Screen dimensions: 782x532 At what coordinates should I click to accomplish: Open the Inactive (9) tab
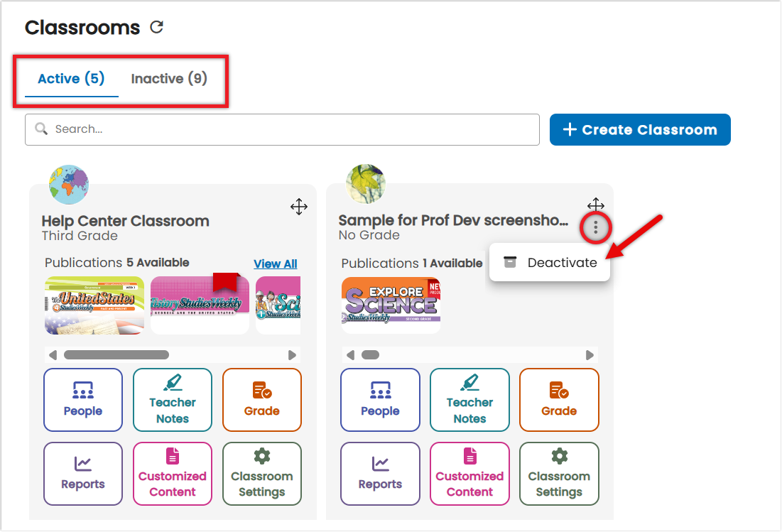pyautogui.click(x=169, y=79)
